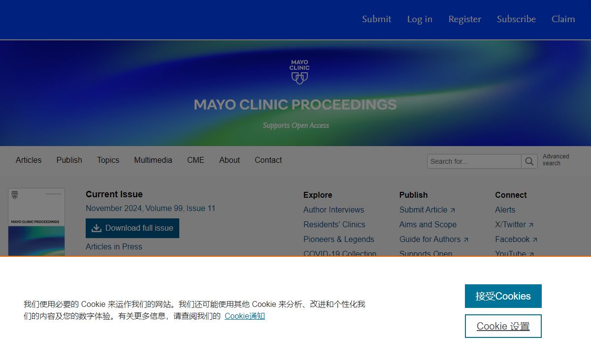Open Residents' Clinics link
591x364 pixels.
(334, 224)
